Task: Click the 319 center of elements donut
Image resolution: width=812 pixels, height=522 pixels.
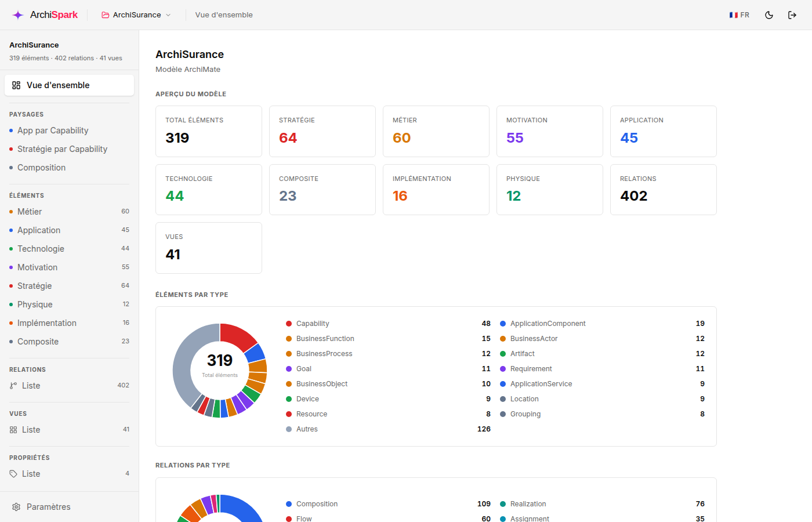Action: (x=220, y=361)
